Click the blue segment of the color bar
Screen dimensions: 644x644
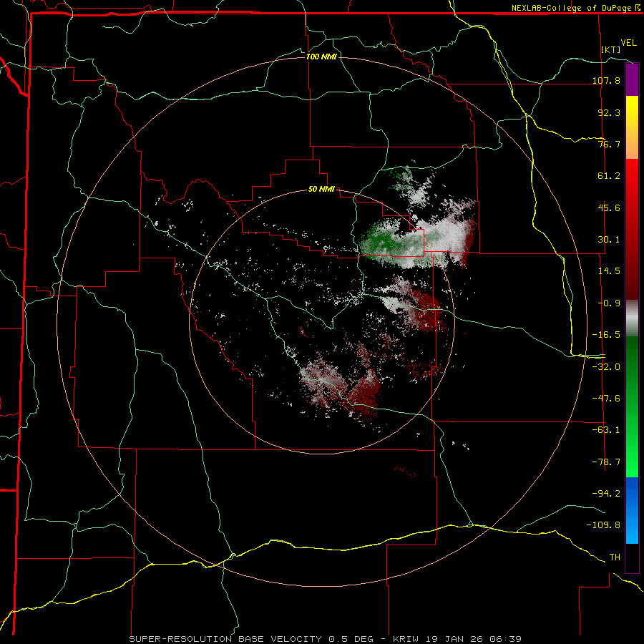[x=632, y=510]
